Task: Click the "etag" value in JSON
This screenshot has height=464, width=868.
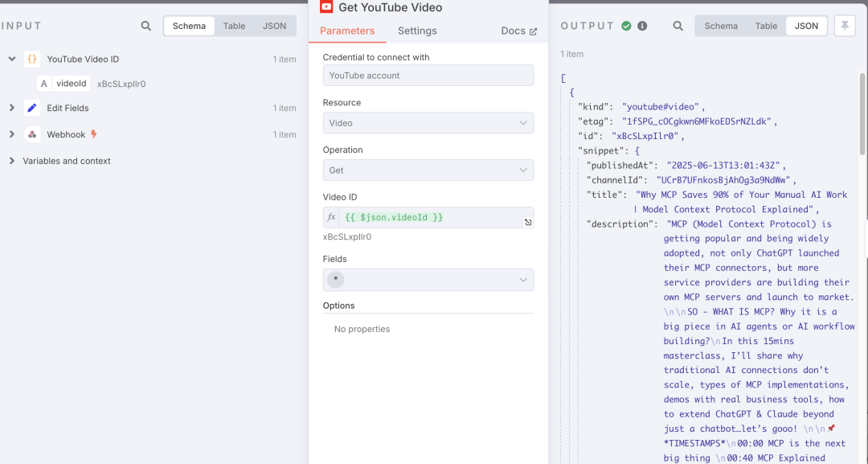Action: click(x=698, y=121)
